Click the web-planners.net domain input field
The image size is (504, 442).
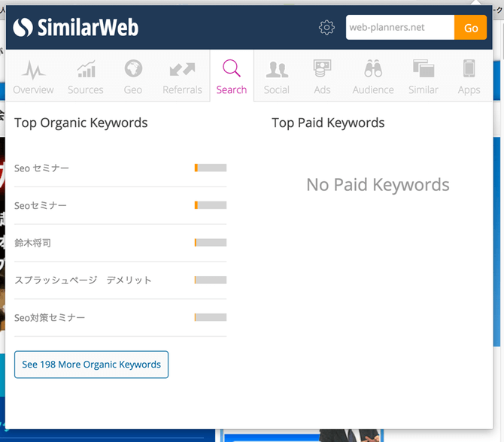[x=399, y=28]
